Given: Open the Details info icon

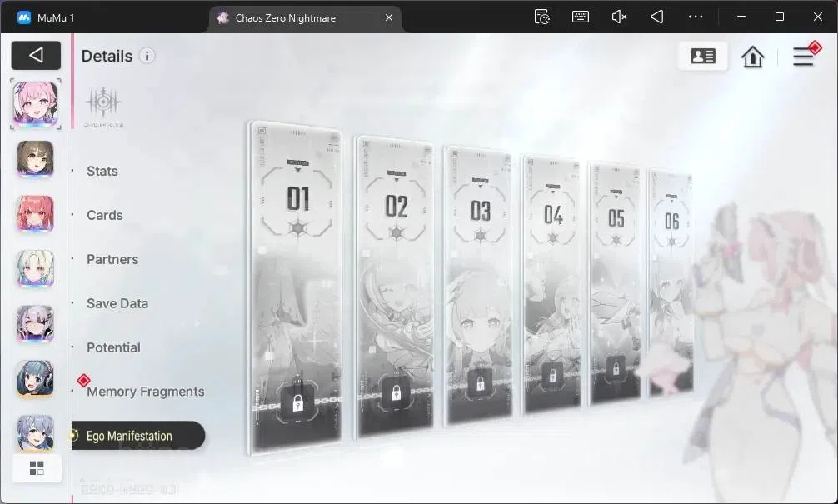Looking at the screenshot, I should click(x=147, y=56).
